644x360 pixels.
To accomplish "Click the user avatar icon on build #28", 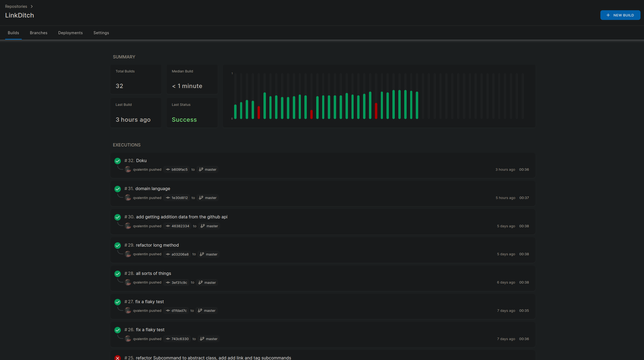I will click(127, 282).
